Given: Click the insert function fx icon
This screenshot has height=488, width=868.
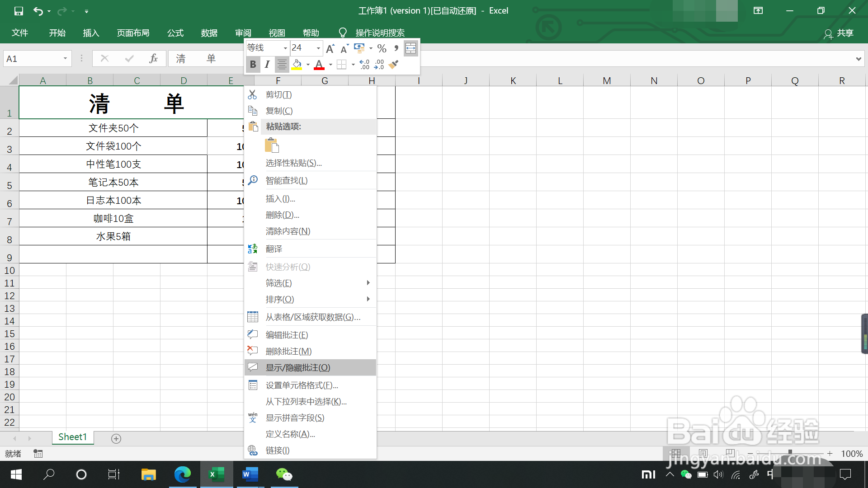Looking at the screenshot, I should (x=153, y=58).
